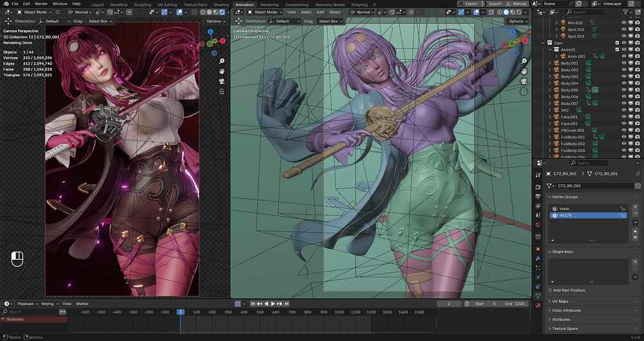
Task: Toggle camera view icon in left viewport
Action: 222,81
